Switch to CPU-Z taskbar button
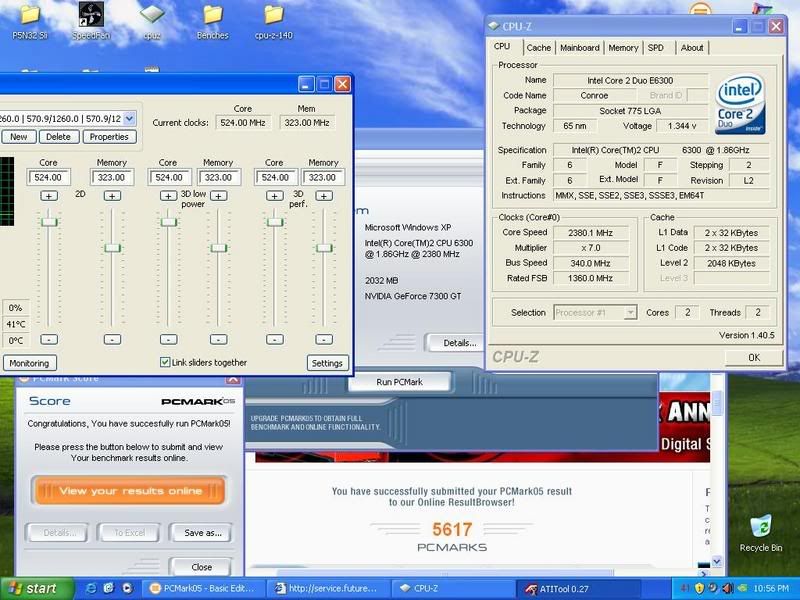The height and width of the screenshot is (600, 800). (454, 589)
